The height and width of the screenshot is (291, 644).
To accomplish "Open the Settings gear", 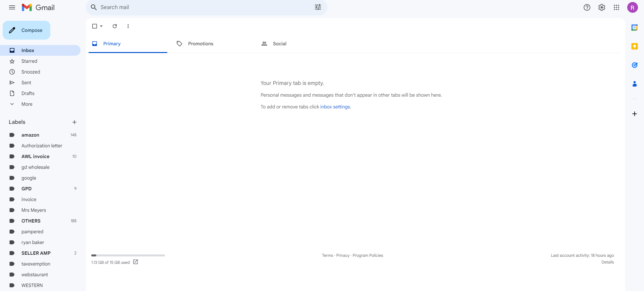I will click(x=602, y=7).
